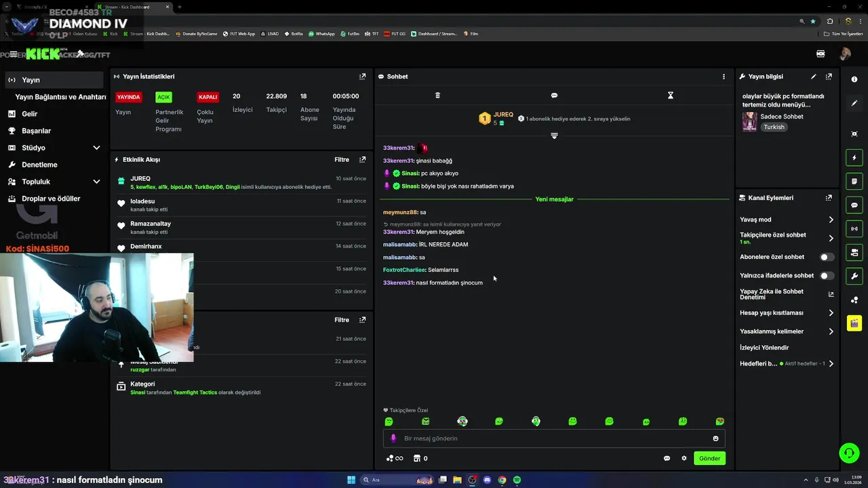The image size is (868, 488).
Task: Open the FUT Web App bookmark
Action: click(x=238, y=33)
